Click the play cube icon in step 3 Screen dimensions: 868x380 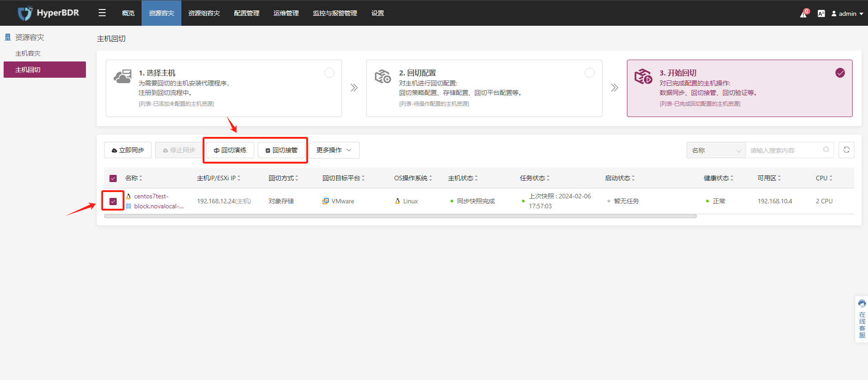tap(643, 76)
